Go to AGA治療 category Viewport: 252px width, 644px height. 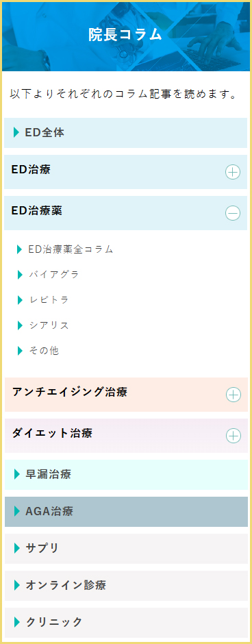127,512
